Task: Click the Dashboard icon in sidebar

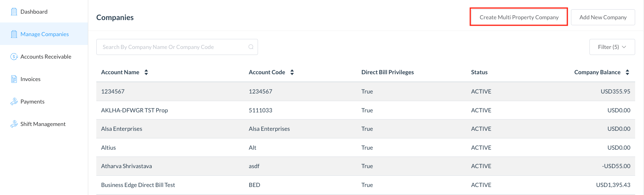Action: tap(14, 12)
